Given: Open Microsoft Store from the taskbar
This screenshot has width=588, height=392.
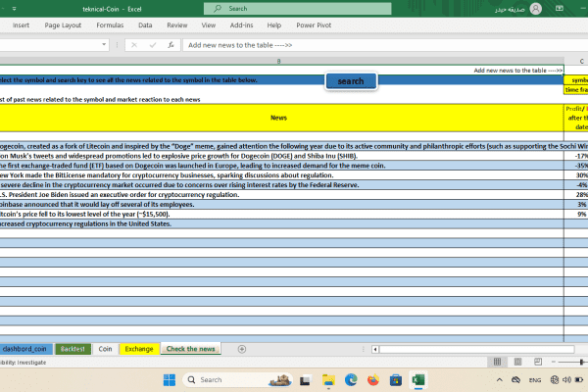Looking at the screenshot, I should 396,380.
